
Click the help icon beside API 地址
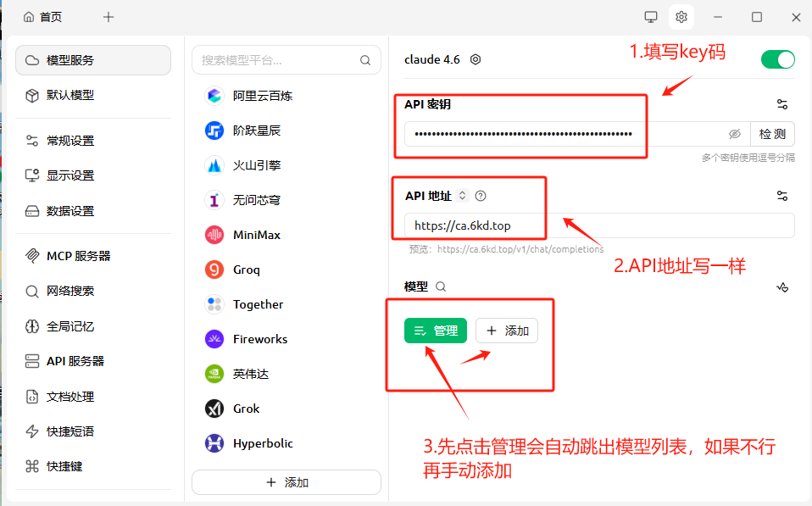[481, 196]
